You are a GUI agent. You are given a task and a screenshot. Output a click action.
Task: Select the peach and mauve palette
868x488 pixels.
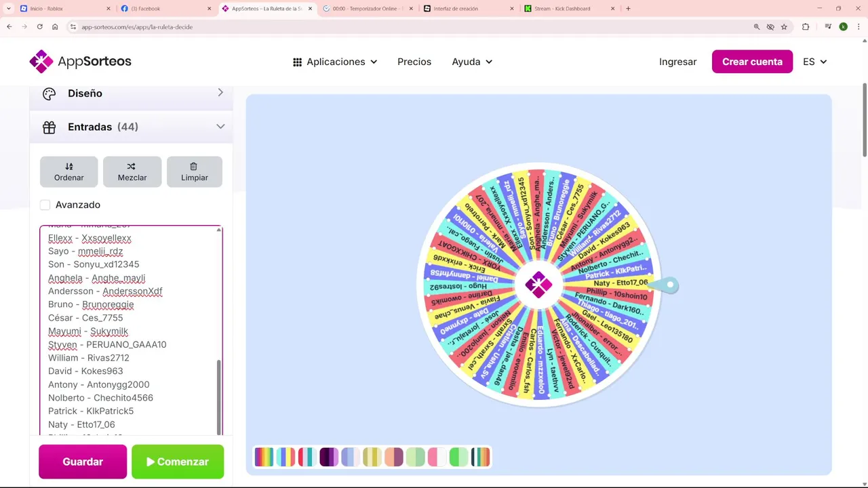coord(394,457)
